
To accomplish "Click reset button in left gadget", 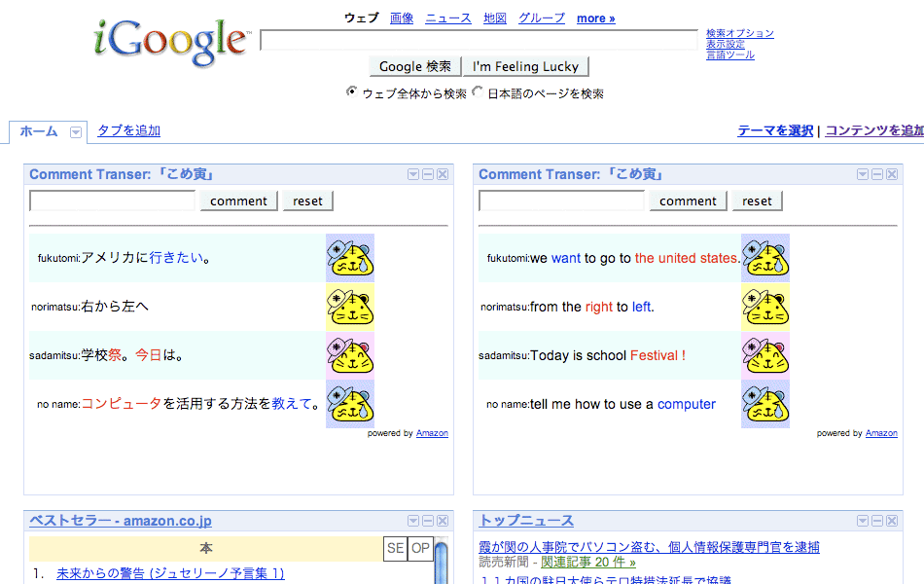I will tap(307, 201).
